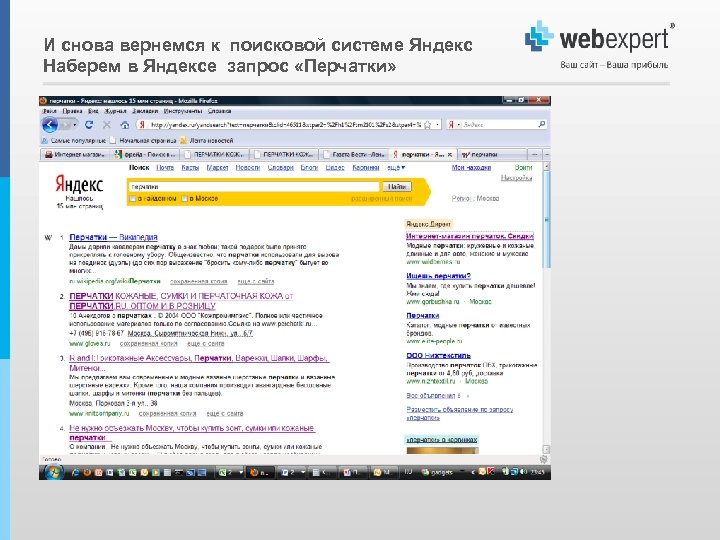Reload the current Yandex page
720x540 pixels.
coord(89,124)
